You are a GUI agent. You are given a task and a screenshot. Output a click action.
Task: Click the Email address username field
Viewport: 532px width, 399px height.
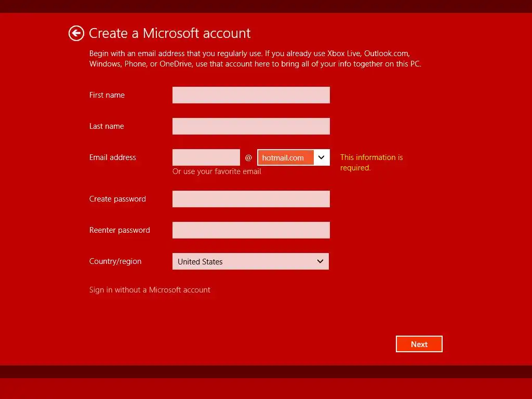coord(206,157)
